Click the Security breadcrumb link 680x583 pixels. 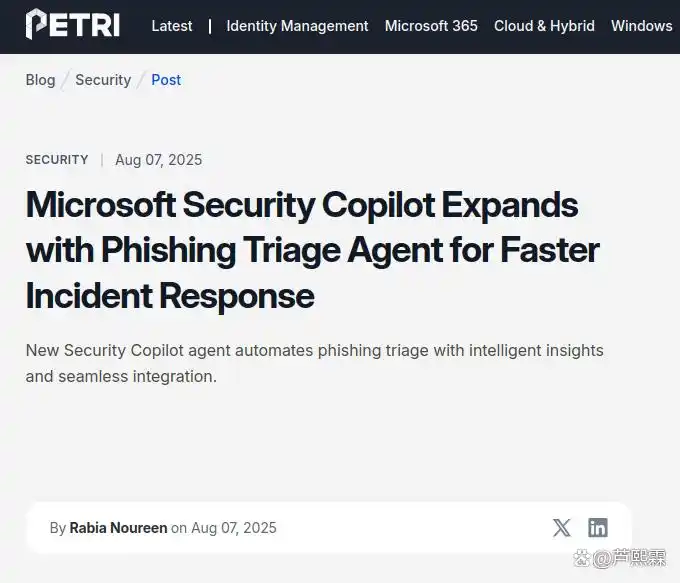click(103, 80)
